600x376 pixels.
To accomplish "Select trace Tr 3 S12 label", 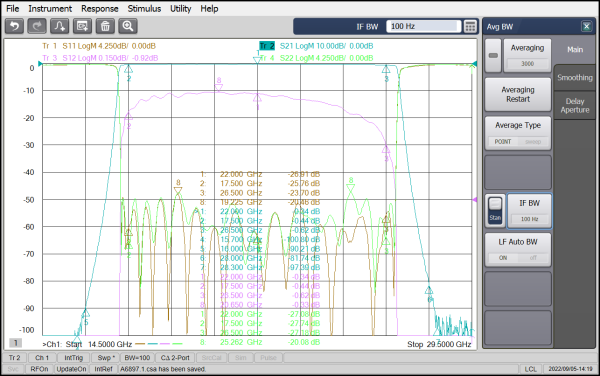I will tap(100, 58).
